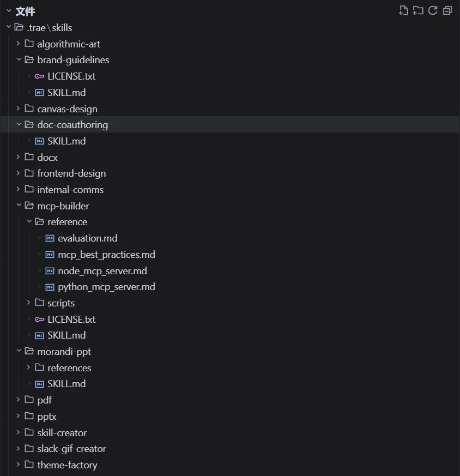Select the theme-factory folder

(67, 465)
